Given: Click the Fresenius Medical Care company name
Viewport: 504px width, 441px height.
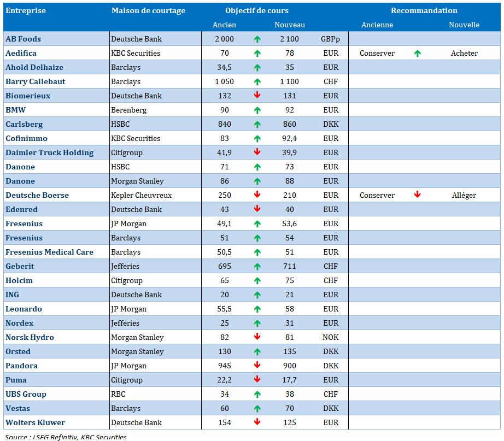Looking at the screenshot, I should click(x=49, y=252).
